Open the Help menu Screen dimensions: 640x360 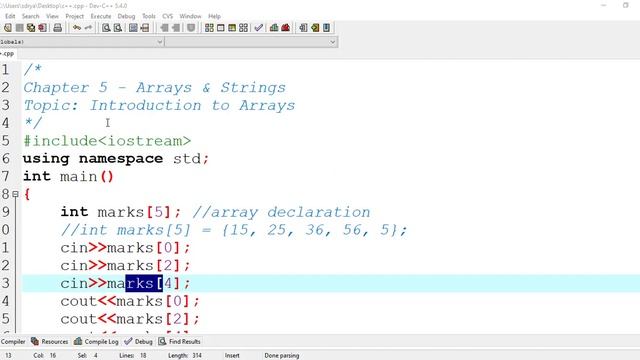pyautogui.click(x=214, y=16)
